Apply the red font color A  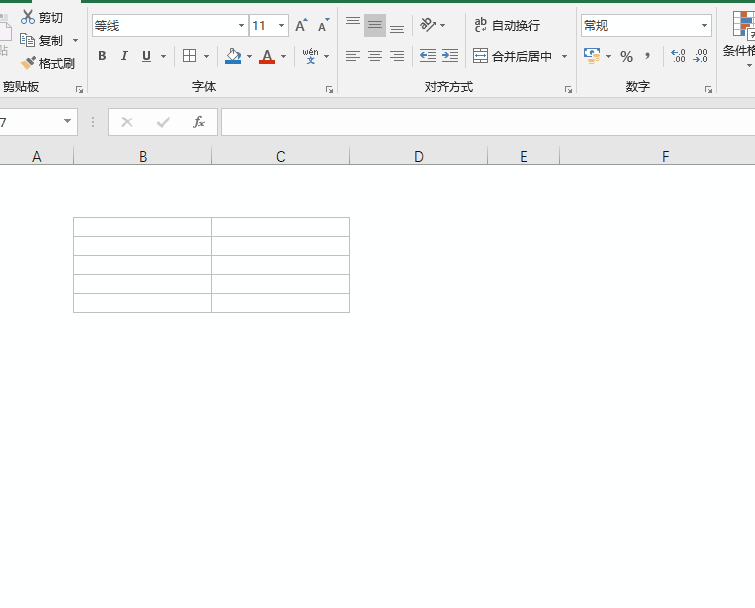pos(267,56)
